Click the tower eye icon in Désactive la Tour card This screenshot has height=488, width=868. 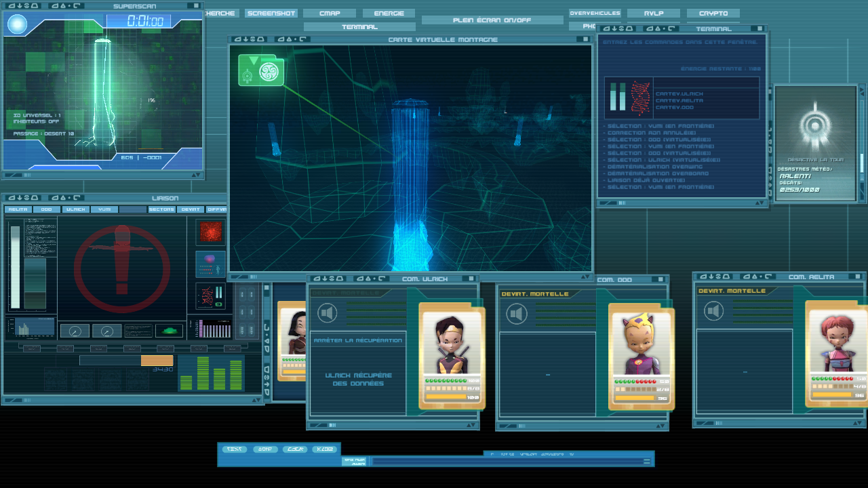click(814, 125)
